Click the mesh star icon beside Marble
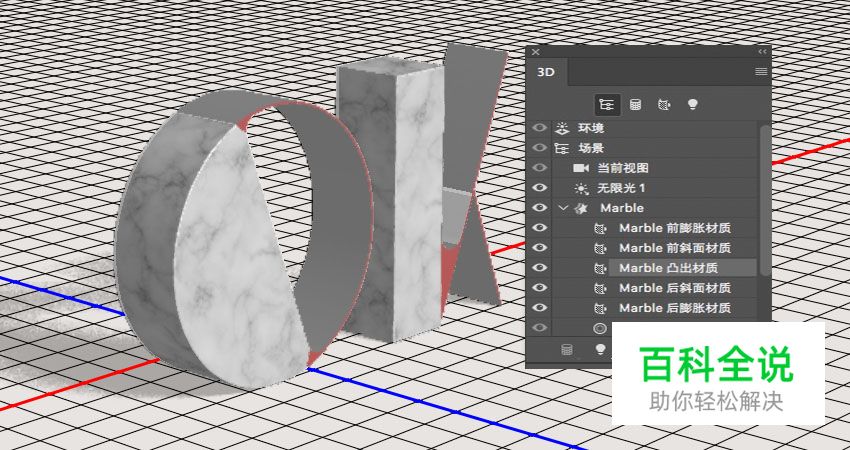Screen dimensions: 850x450 point(581,208)
